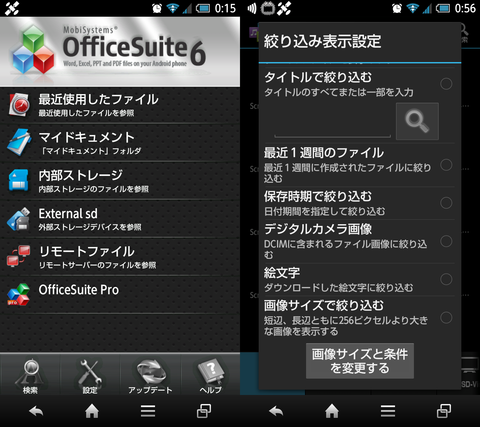Open the マイドキュメント notebook icon
Viewport: 480px width, 427px height.
(x=19, y=143)
